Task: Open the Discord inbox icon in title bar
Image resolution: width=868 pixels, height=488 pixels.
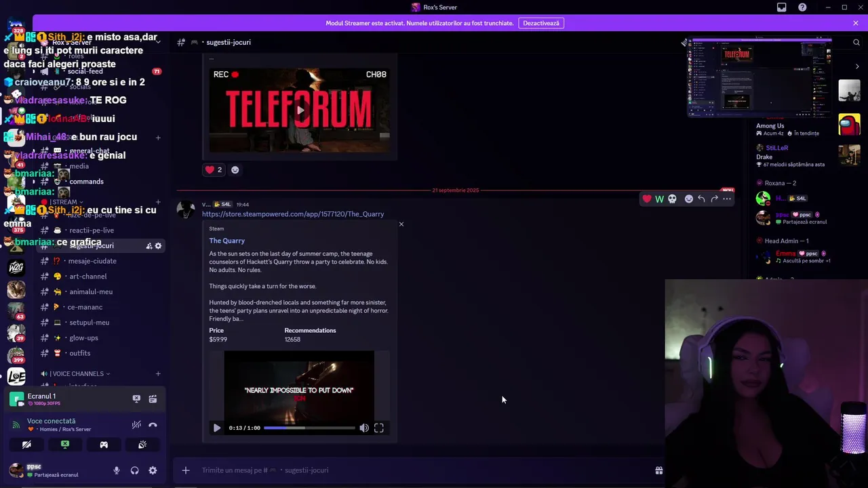Action: click(781, 7)
